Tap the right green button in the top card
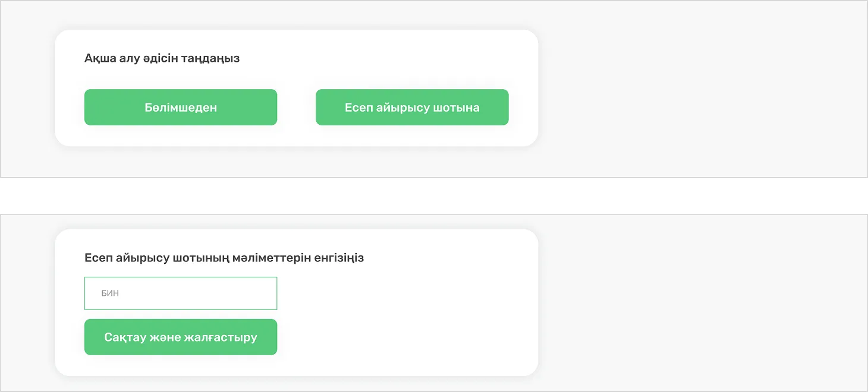Screen dimensions: 868x392 (x=412, y=108)
